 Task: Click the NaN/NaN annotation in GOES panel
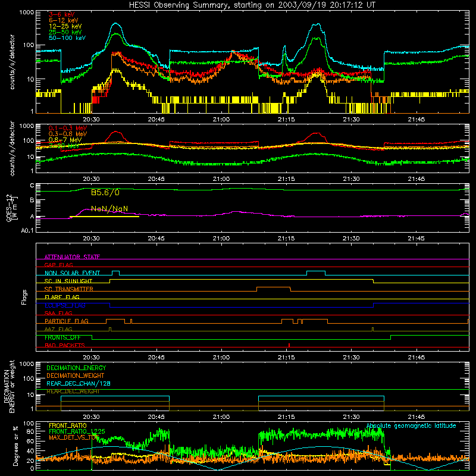(109, 209)
